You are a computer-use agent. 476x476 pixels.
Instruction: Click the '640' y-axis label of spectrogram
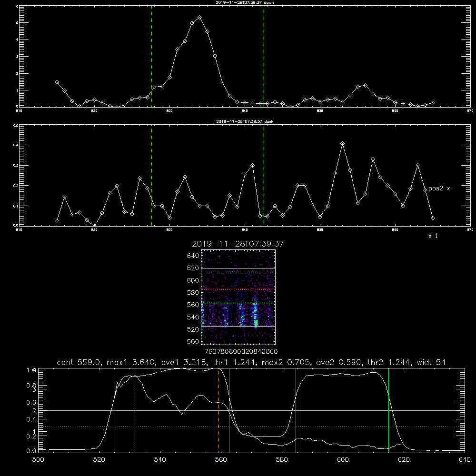coord(193,256)
